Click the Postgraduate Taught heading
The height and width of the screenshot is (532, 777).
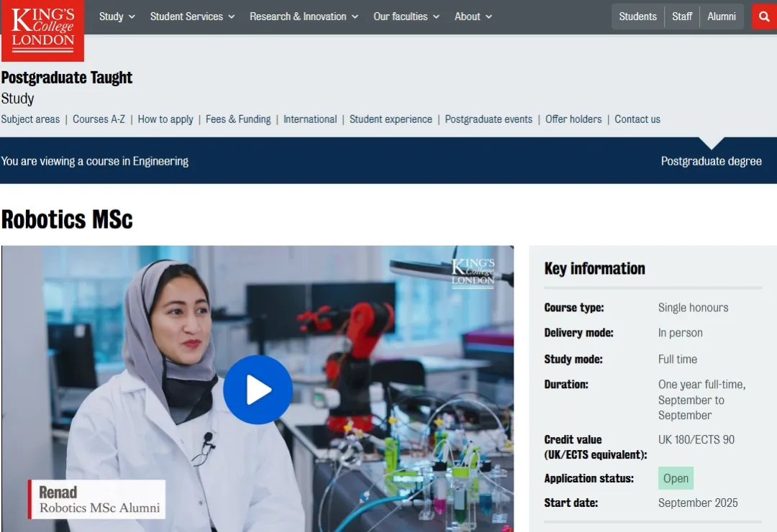tap(67, 78)
